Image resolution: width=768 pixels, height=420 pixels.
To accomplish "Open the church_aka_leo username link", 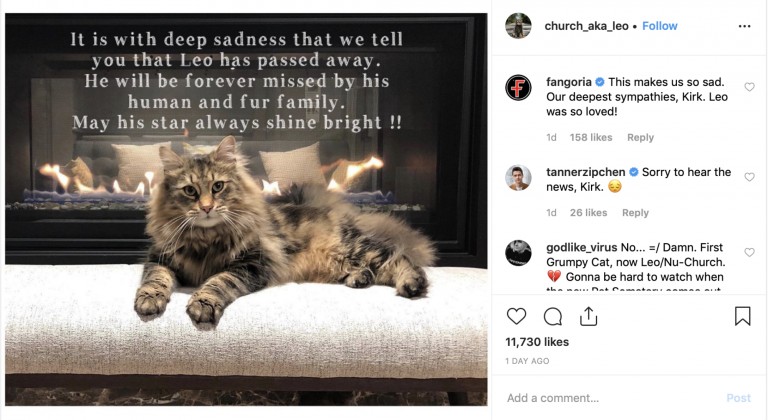I will pos(586,26).
